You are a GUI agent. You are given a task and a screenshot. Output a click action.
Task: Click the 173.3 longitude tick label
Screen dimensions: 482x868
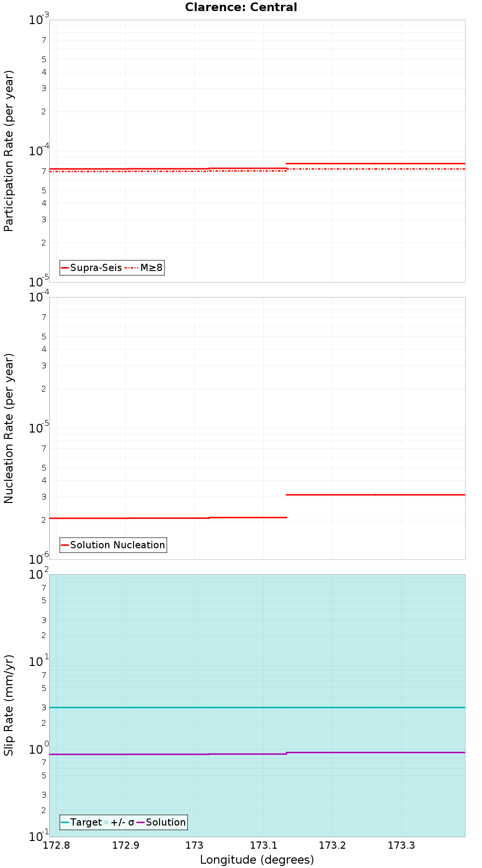click(x=402, y=845)
